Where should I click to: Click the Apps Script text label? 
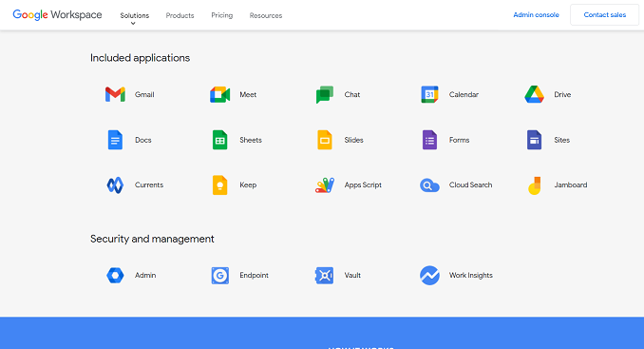click(x=363, y=185)
